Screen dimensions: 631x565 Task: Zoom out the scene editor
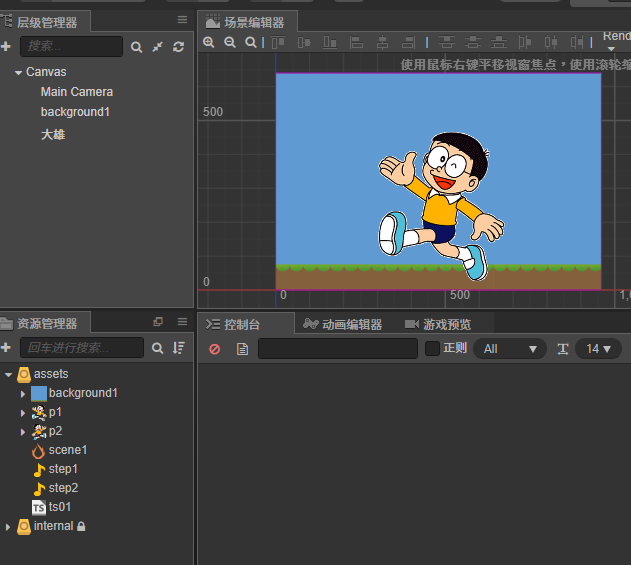(230, 42)
